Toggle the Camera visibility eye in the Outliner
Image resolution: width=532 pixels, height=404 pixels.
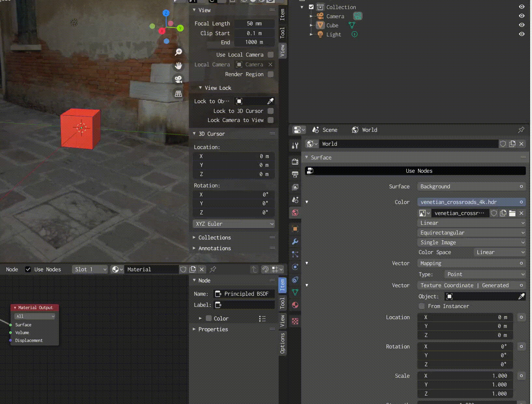coord(521,16)
